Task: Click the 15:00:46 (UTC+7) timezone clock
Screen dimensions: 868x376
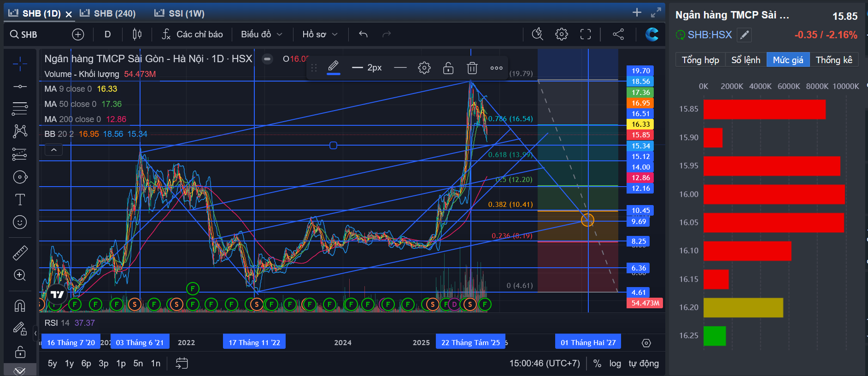Action: 545,363
